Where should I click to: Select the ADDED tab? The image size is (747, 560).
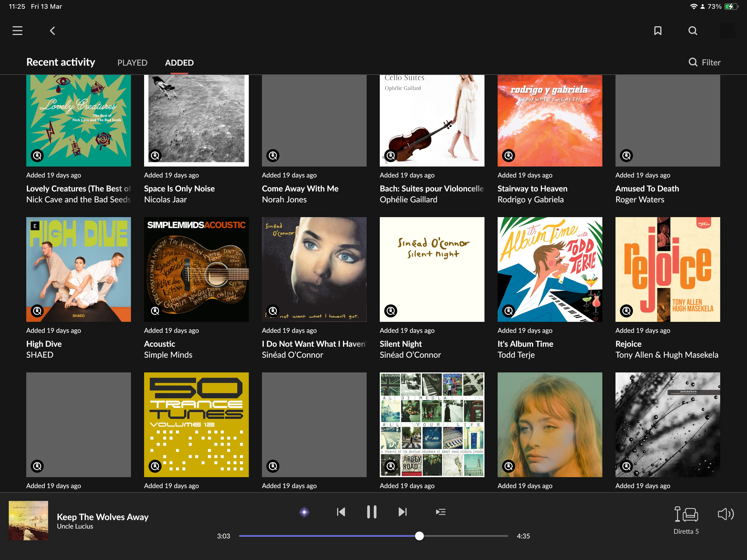pos(179,63)
